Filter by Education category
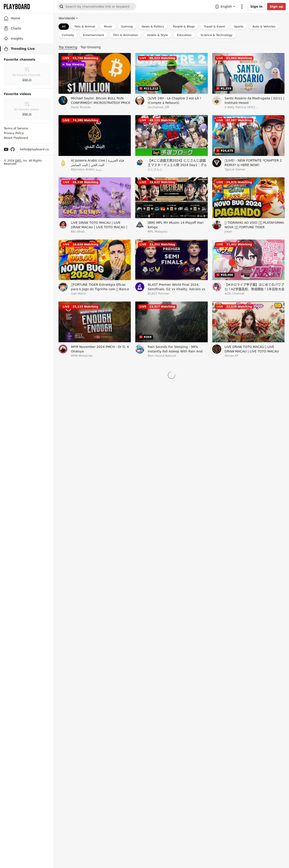289x868 pixels. pyautogui.click(x=184, y=35)
